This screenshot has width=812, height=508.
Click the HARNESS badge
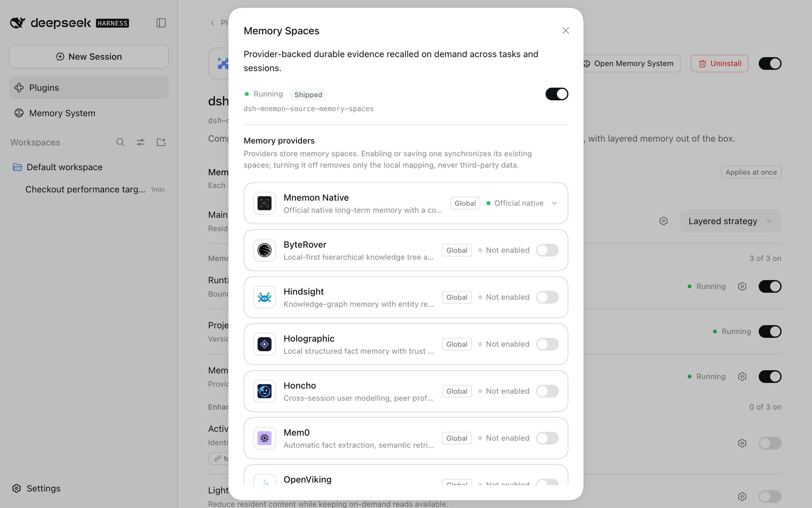[x=112, y=23]
